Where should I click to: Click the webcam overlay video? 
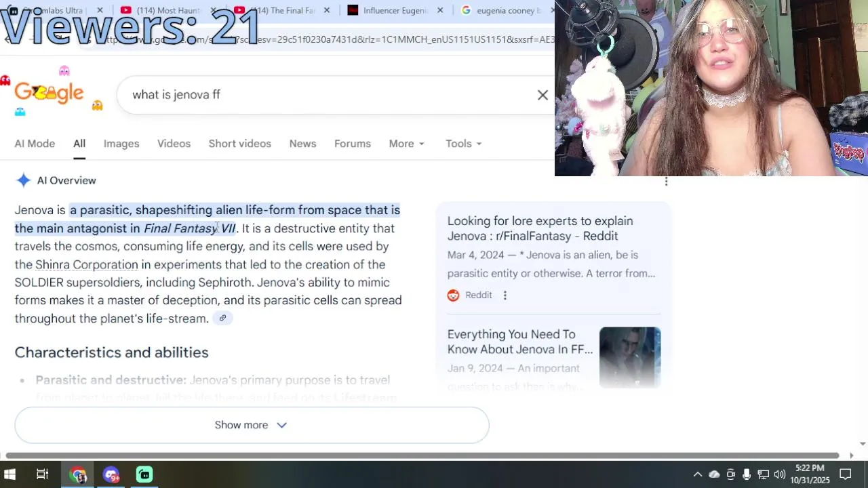pos(711,88)
